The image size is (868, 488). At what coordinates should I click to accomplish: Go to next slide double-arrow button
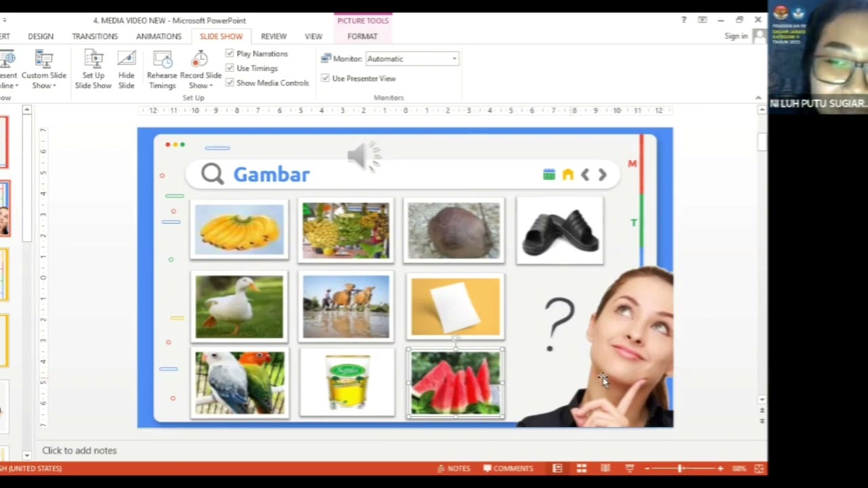coord(762,421)
